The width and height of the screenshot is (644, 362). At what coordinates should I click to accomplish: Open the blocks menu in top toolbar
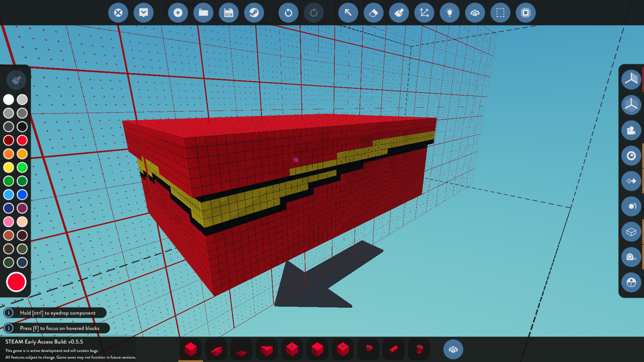pyautogui.click(x=475, y=13)
